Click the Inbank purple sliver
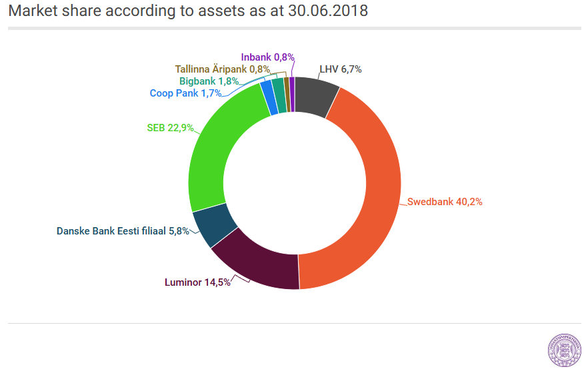 [x=292, y=95]
